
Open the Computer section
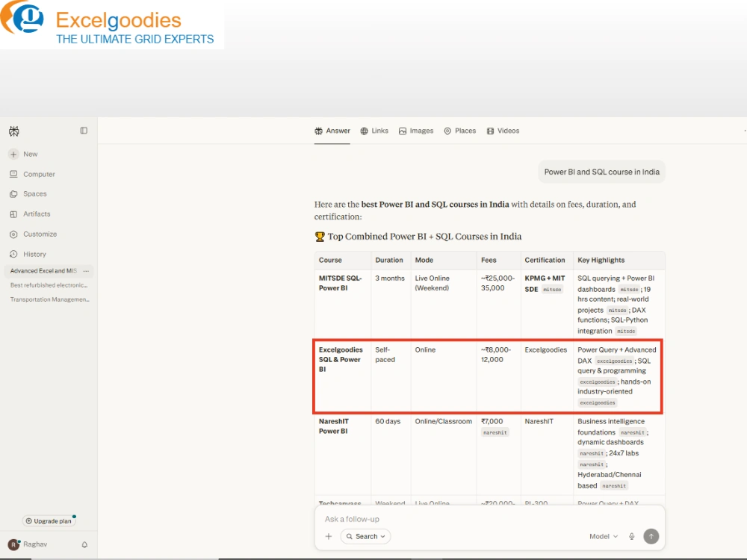pos(32,174)
